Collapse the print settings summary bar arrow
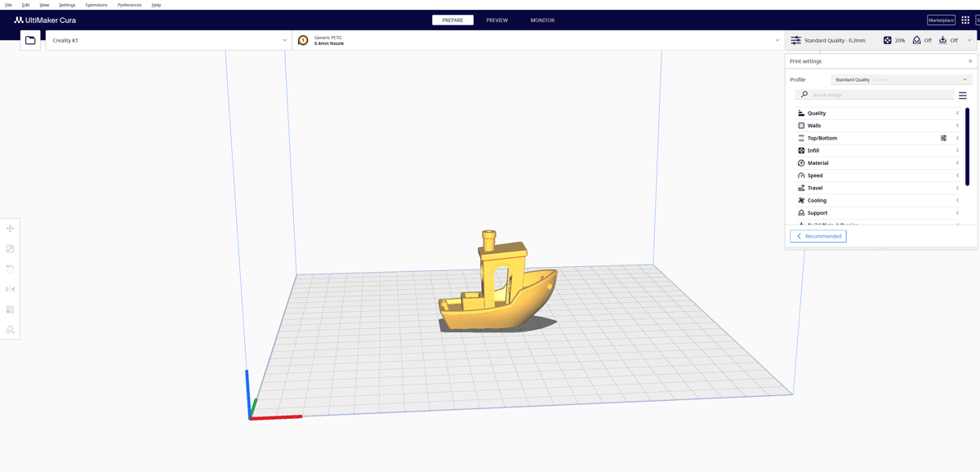This screenshot has width=980, height=472. 969,40
